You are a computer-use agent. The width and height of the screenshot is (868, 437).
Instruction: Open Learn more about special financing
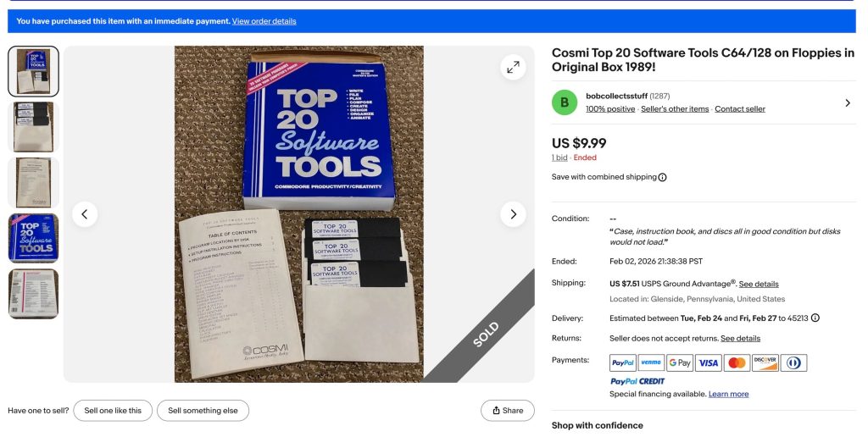728,394
